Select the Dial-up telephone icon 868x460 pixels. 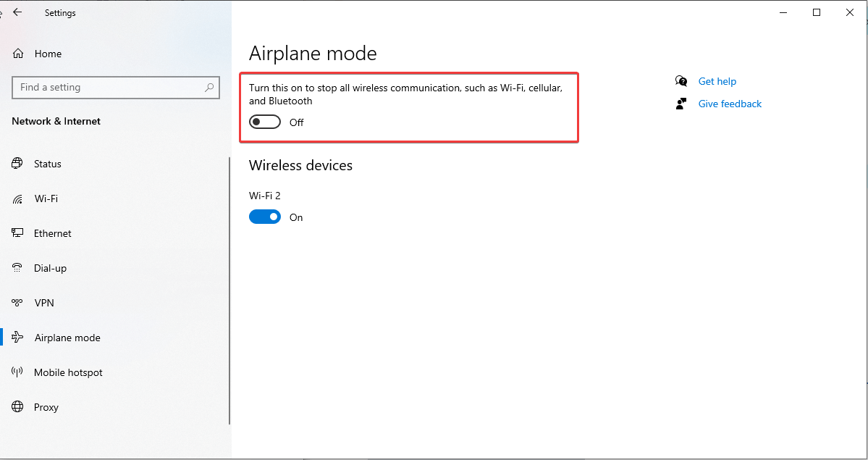pyautogui.click(x=17, y=268)
